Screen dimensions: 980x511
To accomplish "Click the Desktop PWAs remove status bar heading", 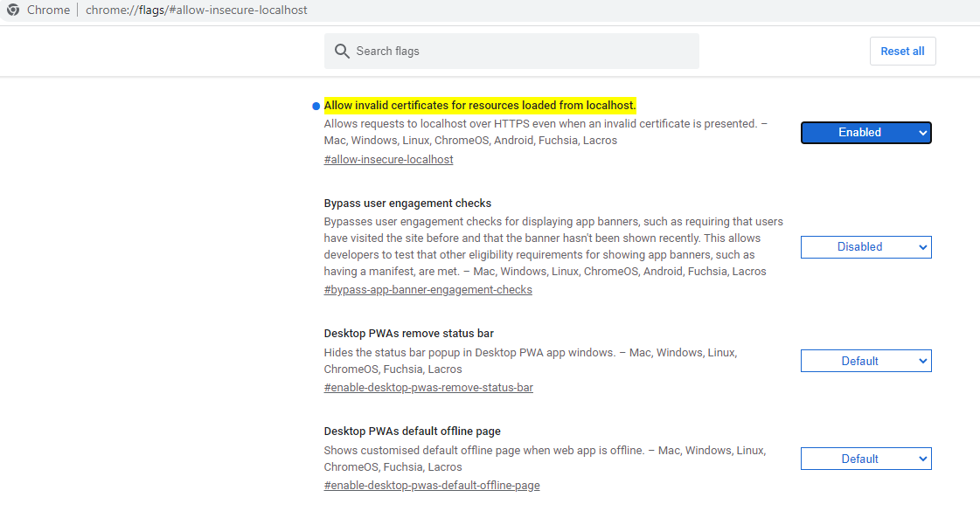I will coord(409,334).
